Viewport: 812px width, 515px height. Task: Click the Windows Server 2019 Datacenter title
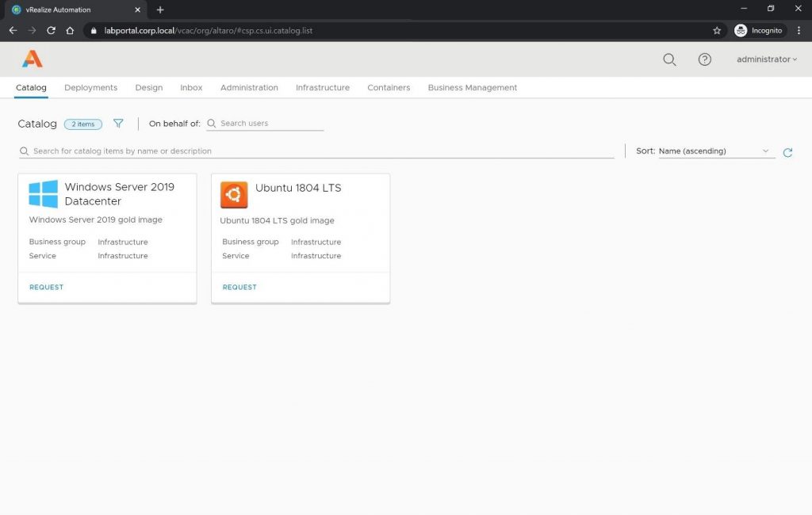pyautogui.click(x=119, y=194)
